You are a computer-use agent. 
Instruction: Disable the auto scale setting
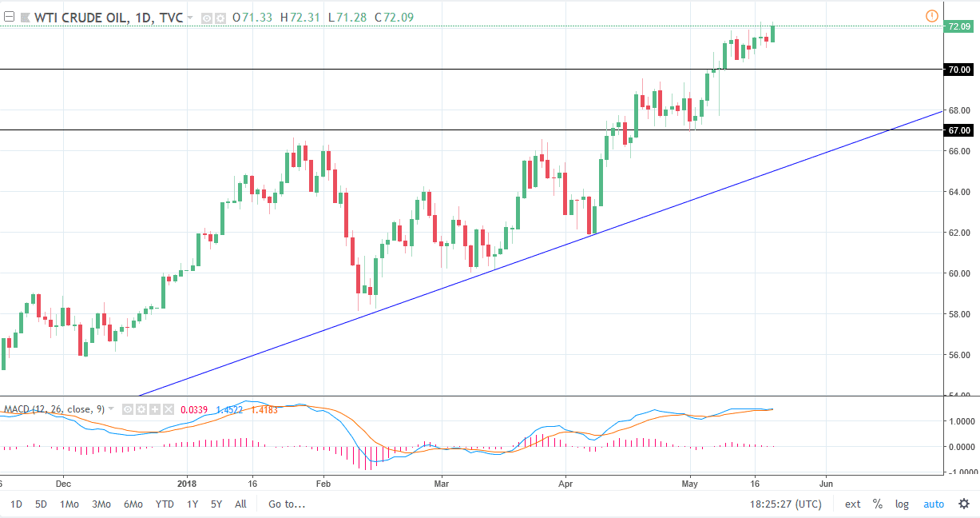pyautogui.click(x=933, y=504)
